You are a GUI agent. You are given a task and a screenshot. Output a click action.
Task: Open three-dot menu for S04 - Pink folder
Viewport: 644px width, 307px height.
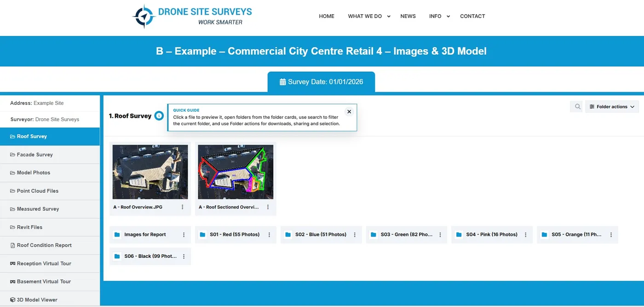click(x=526, y=235)
